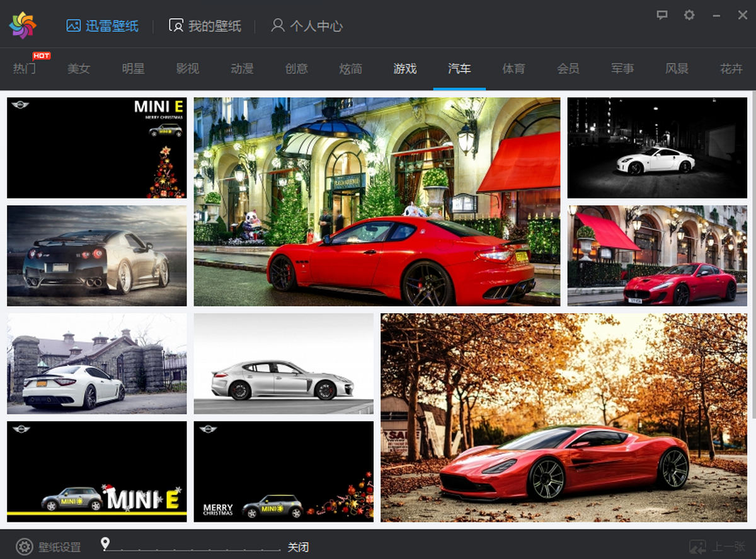Switch to the 游戏 category tab
The height and width of the screenshot is (559, 756).
(x=405, y=69)
